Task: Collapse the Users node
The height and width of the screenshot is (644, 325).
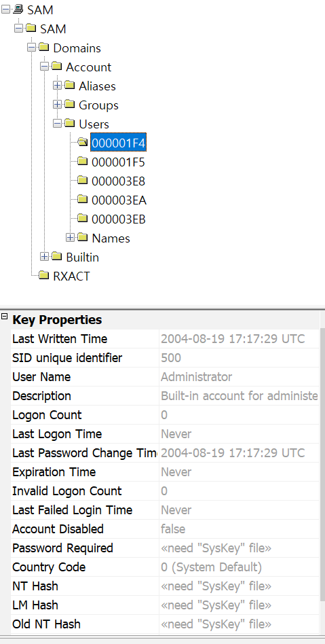Action: point(58,123)
